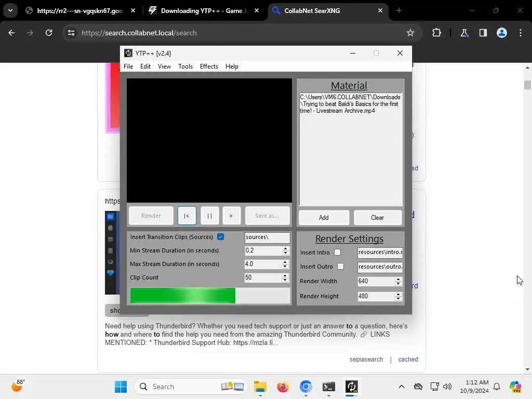Image resolution: width=532 pixels, height=399 pixels.
Task: Click the Save as... button
Action: [x=268, y=216]
